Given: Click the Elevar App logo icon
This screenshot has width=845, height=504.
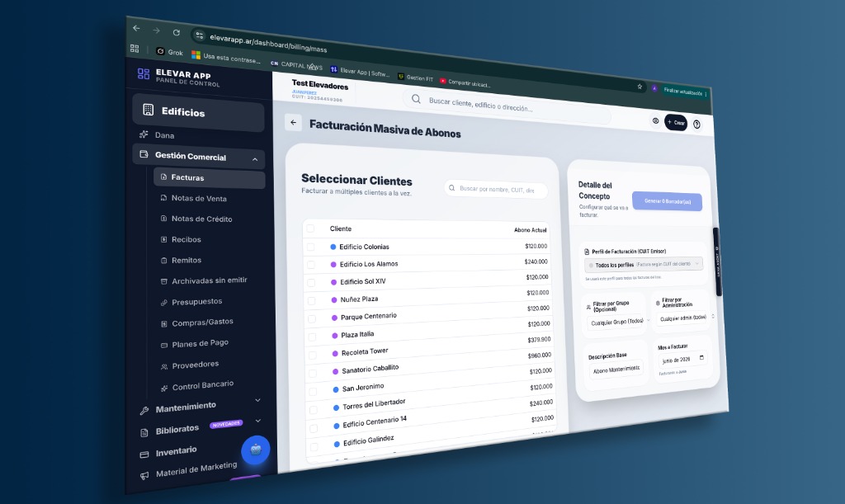Looking at the screenshot, I should point(144,73).
